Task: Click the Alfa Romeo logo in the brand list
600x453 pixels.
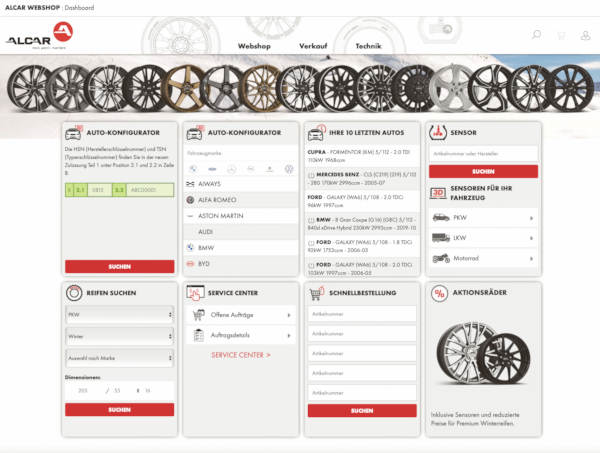Action: pos(190,200)
